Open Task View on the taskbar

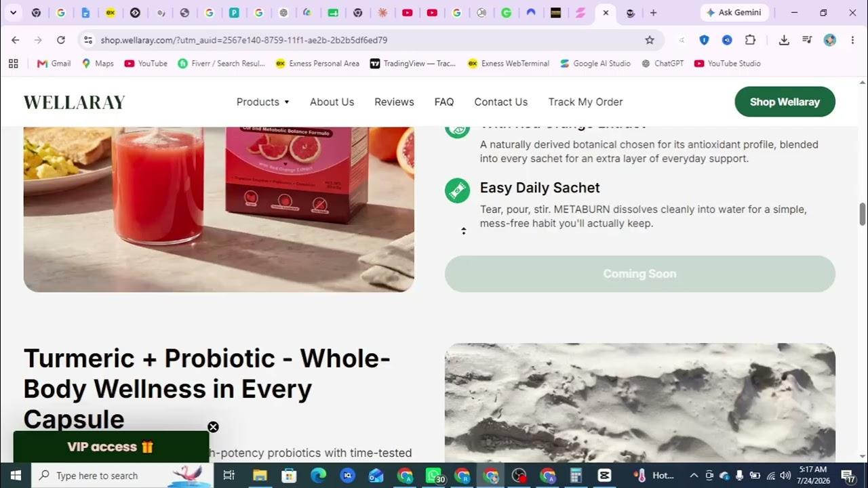click(x=229, y=475)
